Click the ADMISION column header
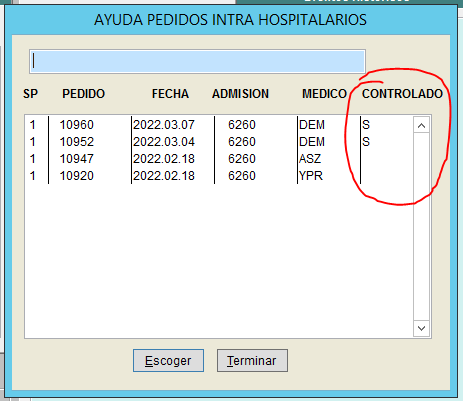 click(240, 94)
